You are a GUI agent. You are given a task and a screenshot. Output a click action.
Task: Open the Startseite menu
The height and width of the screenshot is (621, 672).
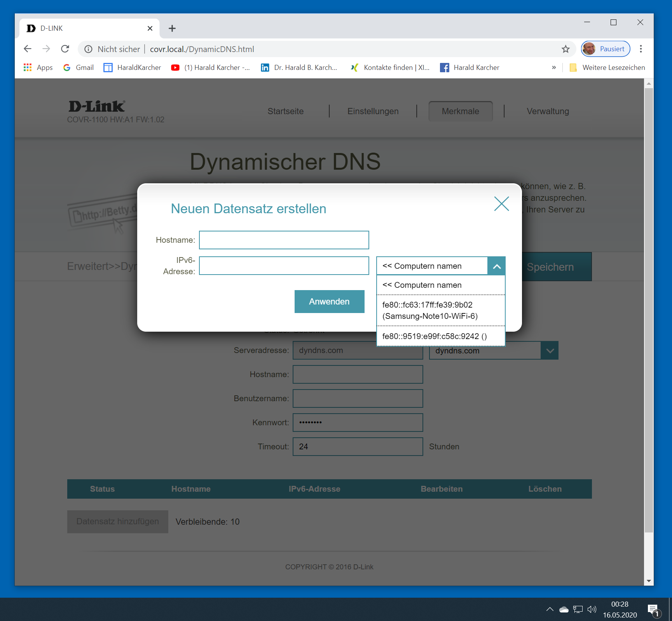(286, 111)
